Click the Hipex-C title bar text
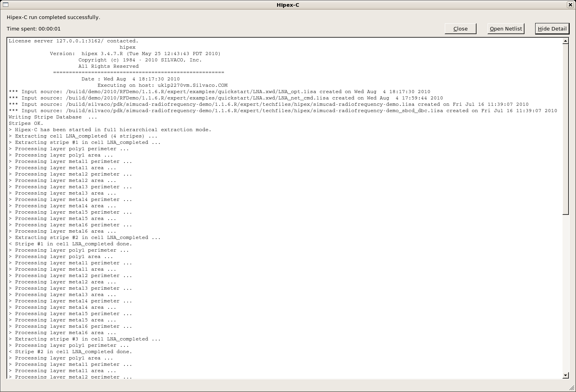576x392 pixels. 288,5
